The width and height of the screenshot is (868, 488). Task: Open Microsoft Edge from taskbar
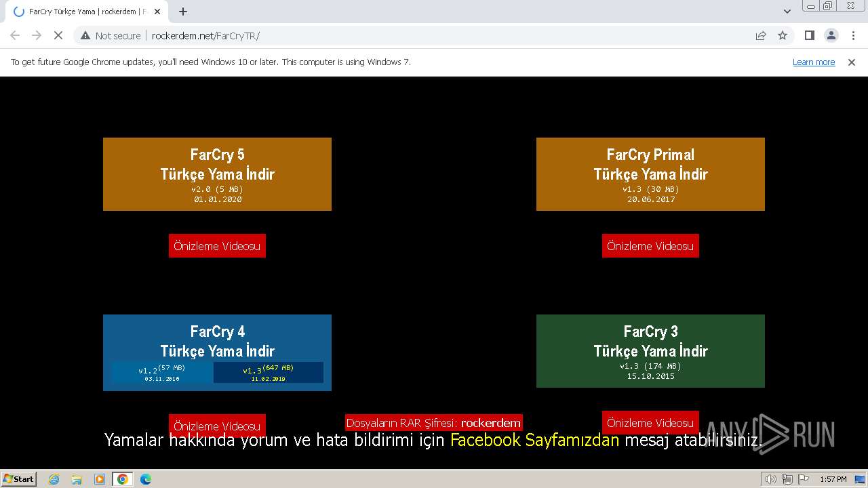pos(146,479)
